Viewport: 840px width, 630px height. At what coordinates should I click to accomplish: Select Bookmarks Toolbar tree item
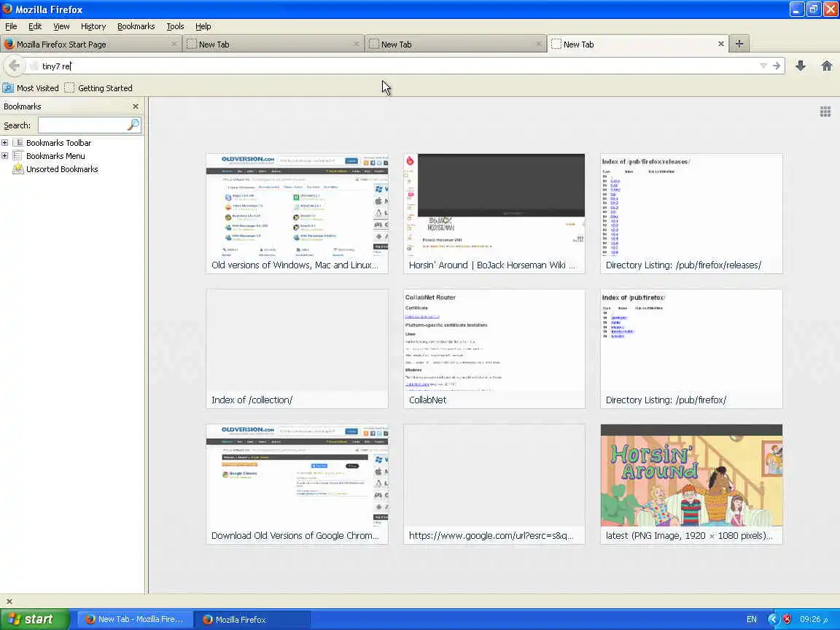click(52, 142)
